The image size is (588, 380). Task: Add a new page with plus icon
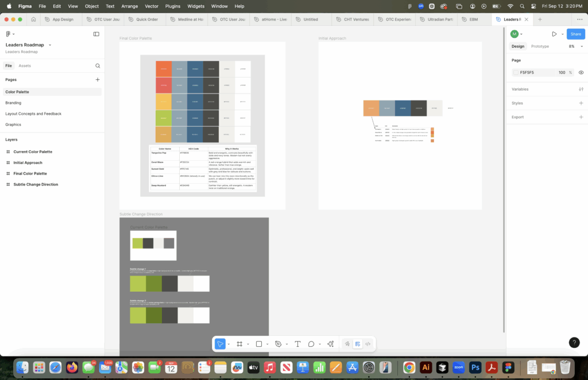(x=98, y=80)
